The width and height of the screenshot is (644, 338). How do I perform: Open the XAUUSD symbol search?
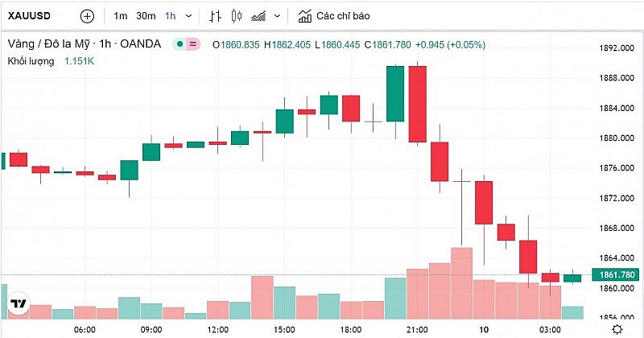[30, 15]
